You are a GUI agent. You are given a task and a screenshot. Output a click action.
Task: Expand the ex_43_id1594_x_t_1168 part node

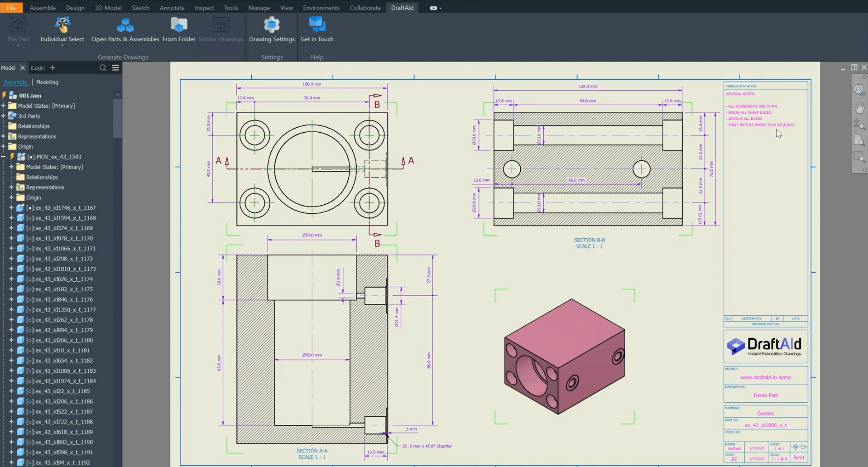11,218
